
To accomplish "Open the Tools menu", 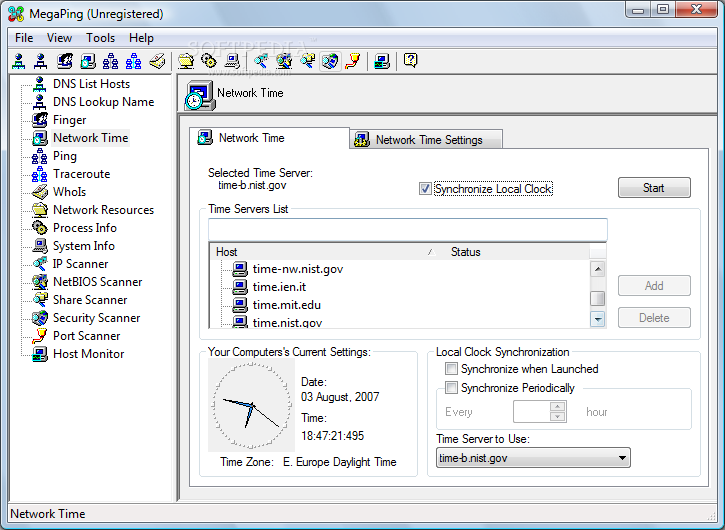I will tap(100, 38).
